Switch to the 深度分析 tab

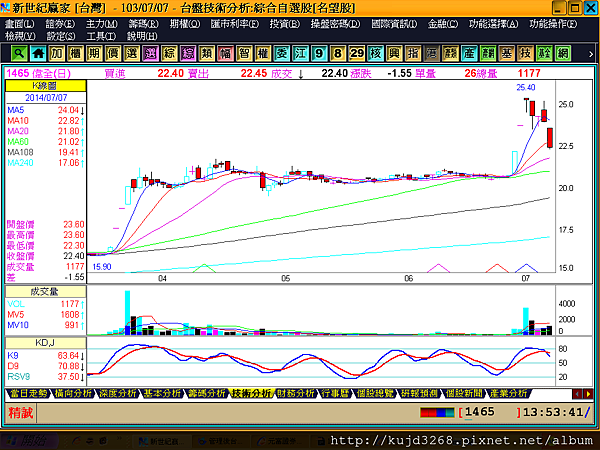(x=117, y=393)
